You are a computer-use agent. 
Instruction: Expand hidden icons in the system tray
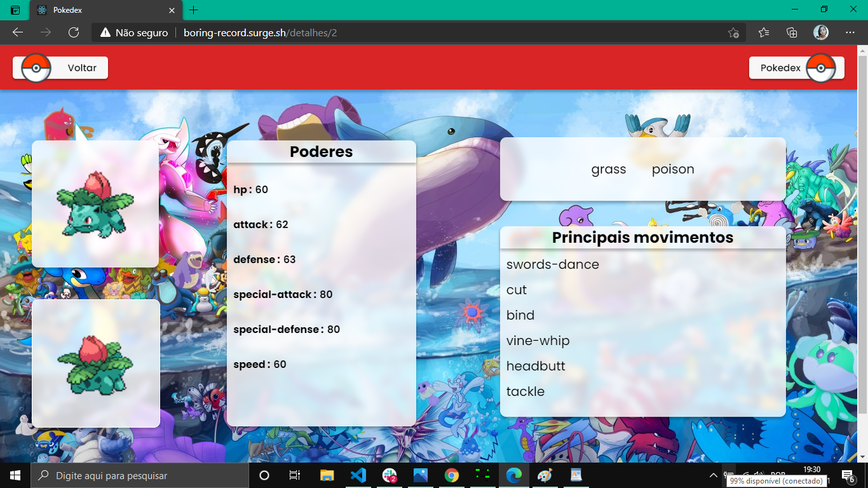[713, 475]
